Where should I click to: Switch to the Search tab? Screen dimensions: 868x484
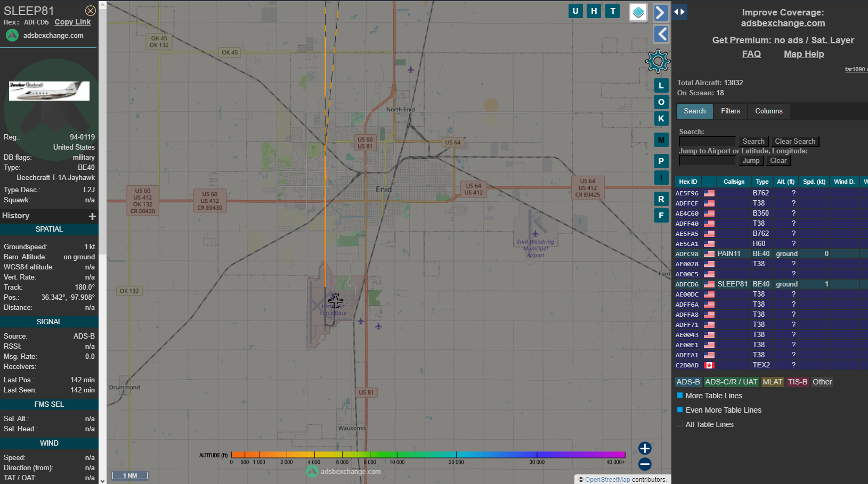pyautogui.click(x=695, y=111)
